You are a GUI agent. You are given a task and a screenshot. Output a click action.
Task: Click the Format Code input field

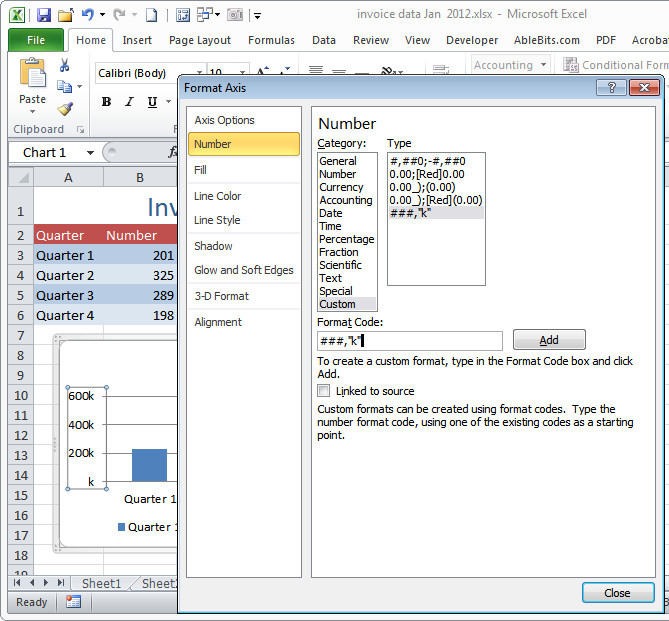click(x=410, y=341)
